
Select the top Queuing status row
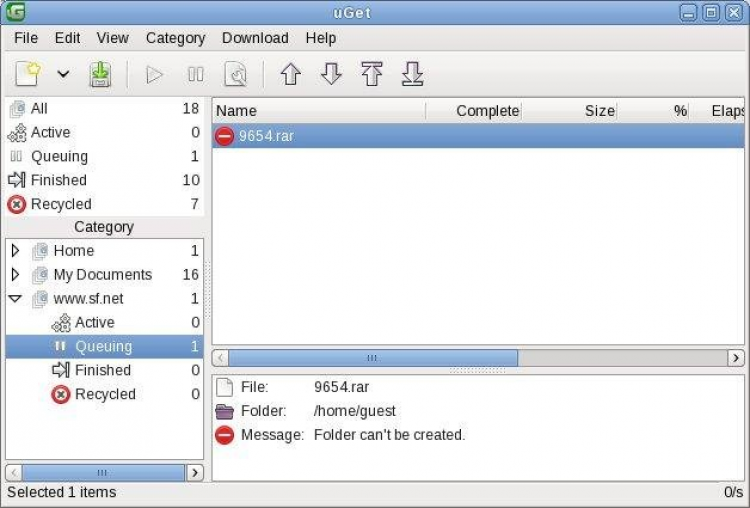click(104, 156)
